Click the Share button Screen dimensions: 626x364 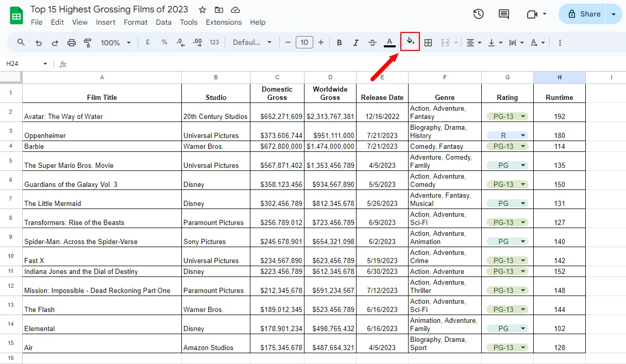tap(583, 14)
